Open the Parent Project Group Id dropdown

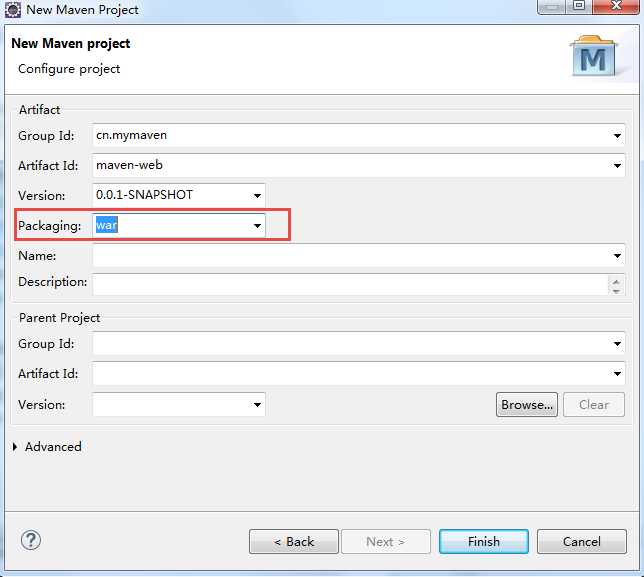click(x=617, y=343)
